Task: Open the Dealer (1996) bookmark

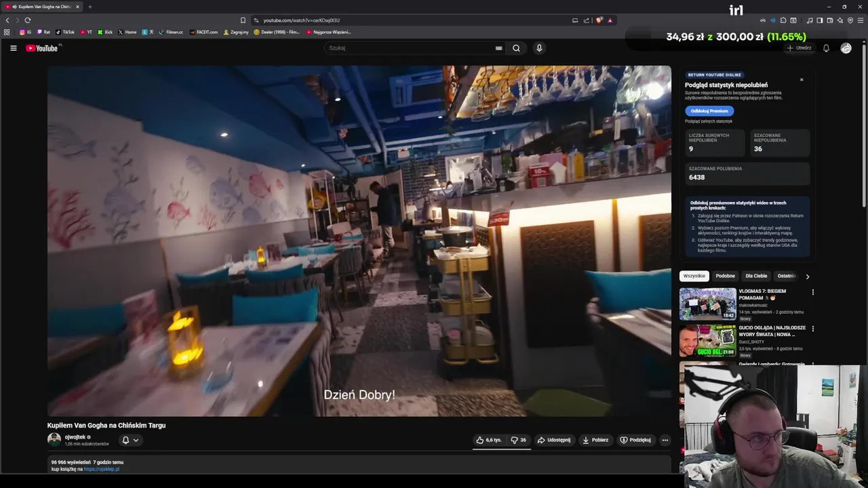Action: click(277, 32)
